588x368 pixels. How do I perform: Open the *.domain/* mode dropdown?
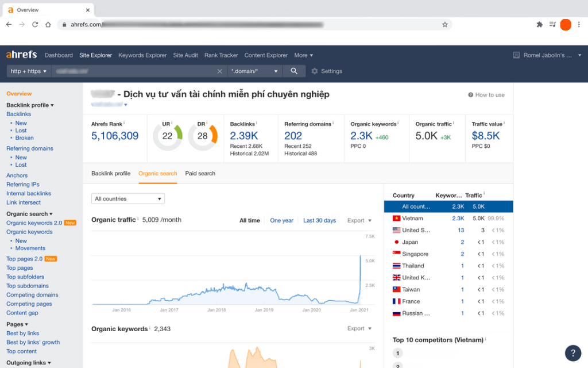[x=254, y=71]
